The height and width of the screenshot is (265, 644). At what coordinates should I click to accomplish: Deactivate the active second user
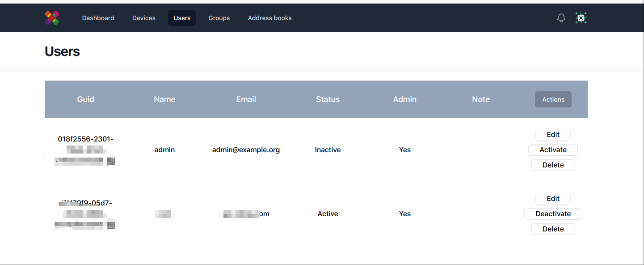553,214
